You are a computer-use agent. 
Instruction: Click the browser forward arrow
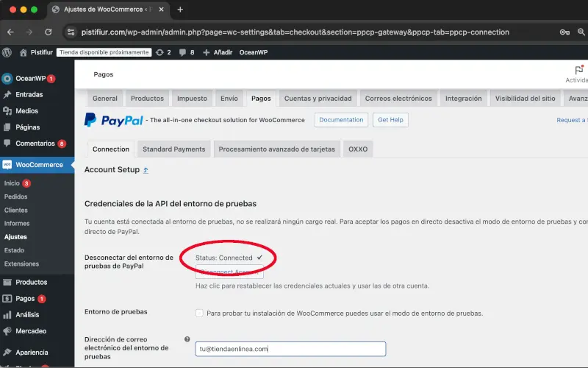(29, 32)
